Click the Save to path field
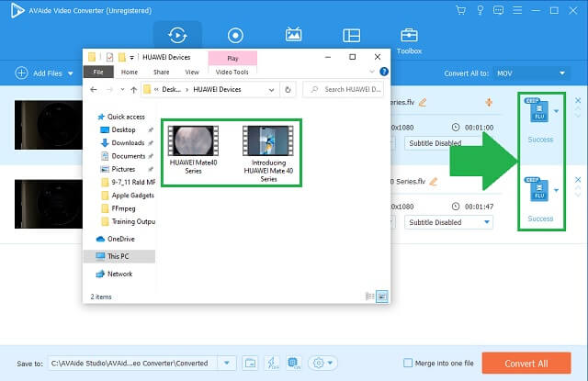This screenshot has height=381, width=588. tap(133, 363)
